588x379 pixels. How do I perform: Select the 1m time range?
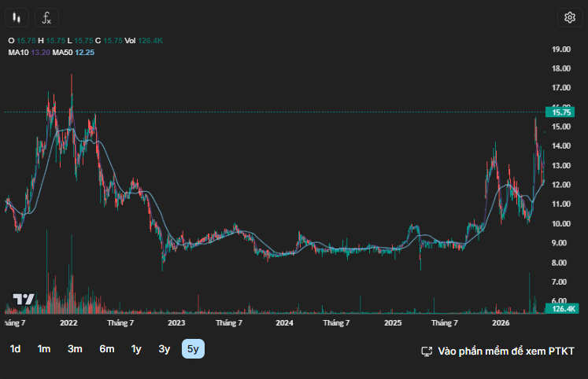click(44, 349)
